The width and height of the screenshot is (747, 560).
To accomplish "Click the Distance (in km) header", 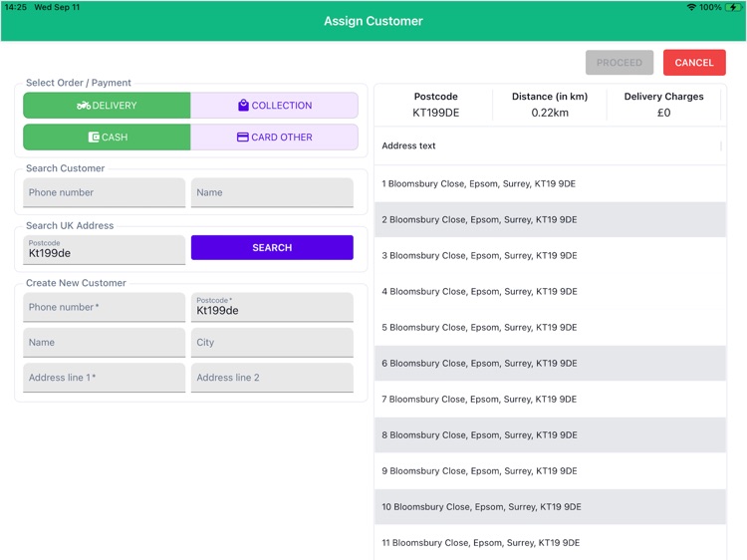I will point(550,97).
